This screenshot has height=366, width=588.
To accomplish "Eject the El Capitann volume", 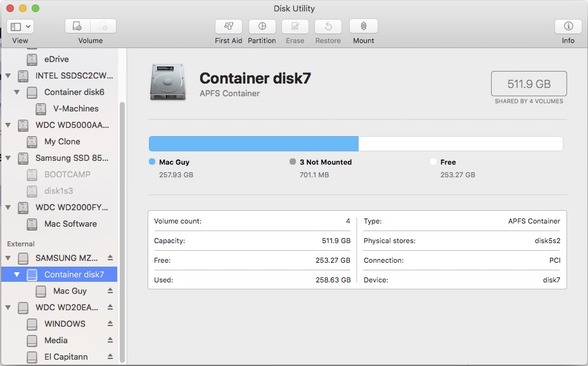I will [x=110, y=357].
